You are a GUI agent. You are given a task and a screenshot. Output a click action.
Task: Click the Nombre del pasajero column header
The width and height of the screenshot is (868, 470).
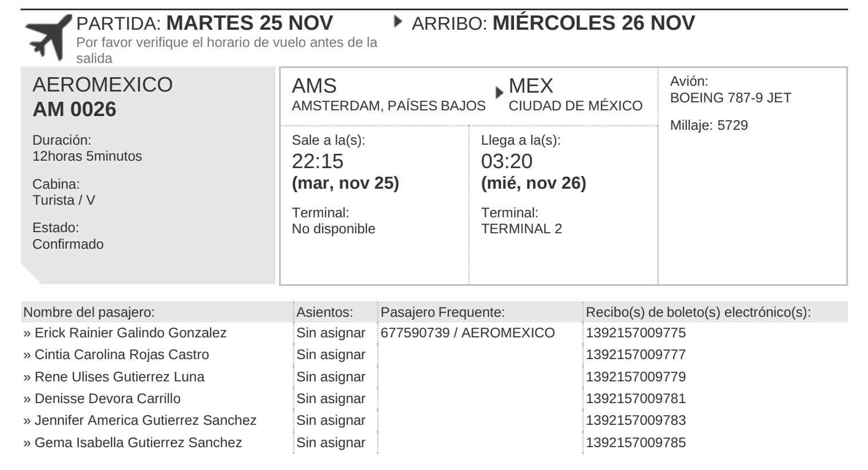coord(89,312)
